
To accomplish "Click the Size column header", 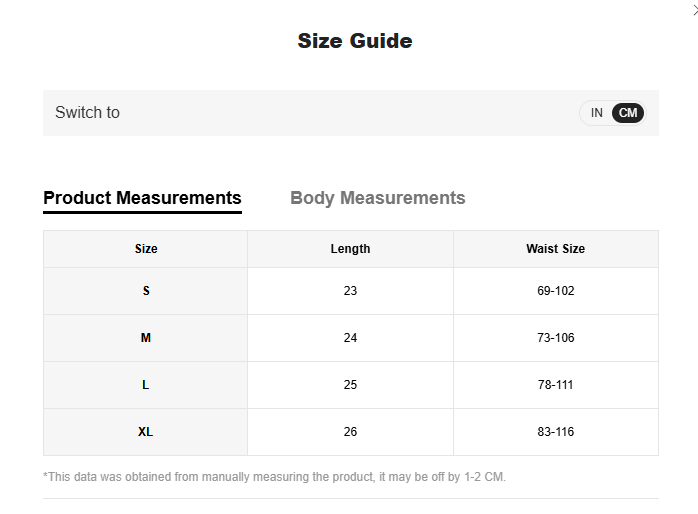I will coord(146,249).
